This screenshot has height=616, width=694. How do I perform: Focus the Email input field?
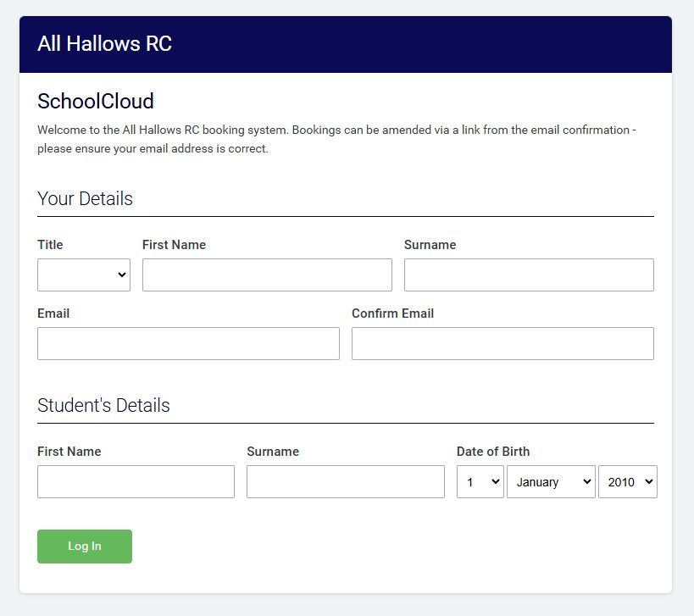(188, 343)
